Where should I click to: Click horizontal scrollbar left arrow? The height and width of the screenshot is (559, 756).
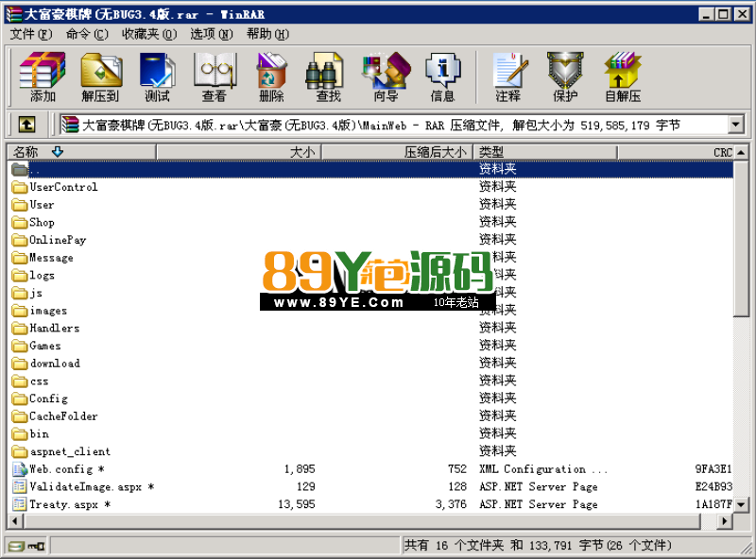(x=16, y=521)
